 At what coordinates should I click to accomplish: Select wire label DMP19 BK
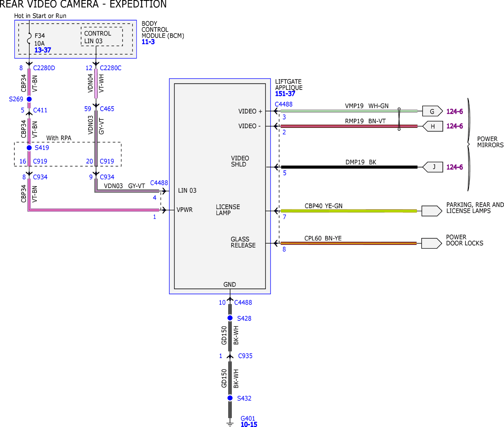tap(361, 162)
